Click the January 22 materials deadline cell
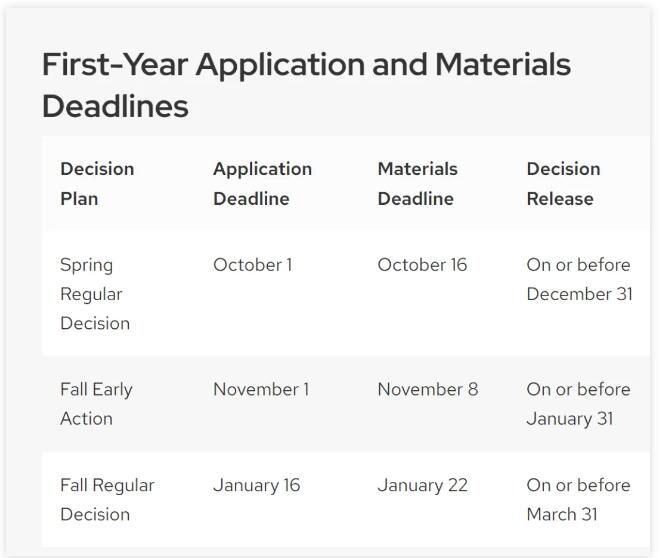 tap(423, 486)
